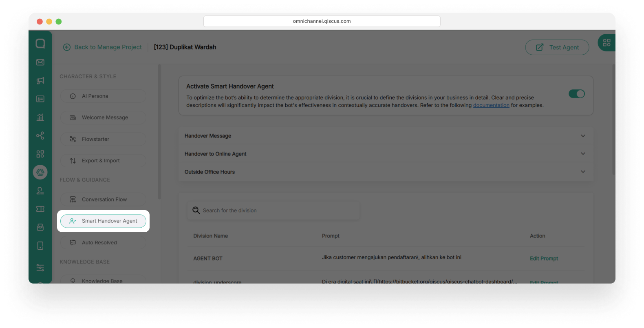Screen dimensions: 644x328
Task: Click the share nodes integration icon
Action: click(x=40, y=136)
